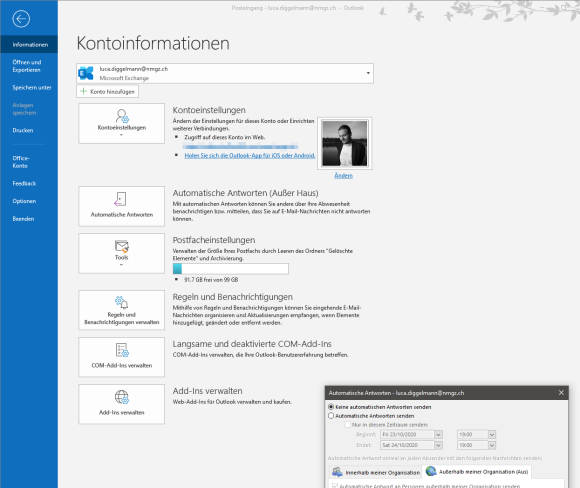Click 'Zugriff auf dieses Konto im Web' text

point(225,137)
